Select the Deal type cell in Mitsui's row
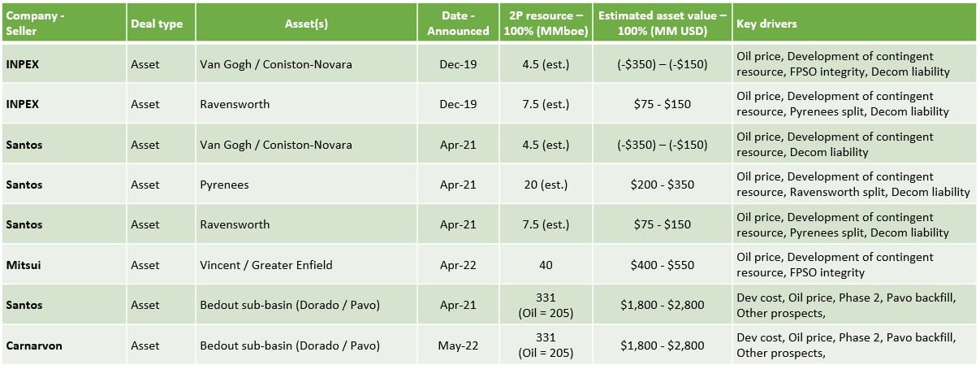Image resolution: width=980 pixels, height=365 pixels. (x=145, y=264)
